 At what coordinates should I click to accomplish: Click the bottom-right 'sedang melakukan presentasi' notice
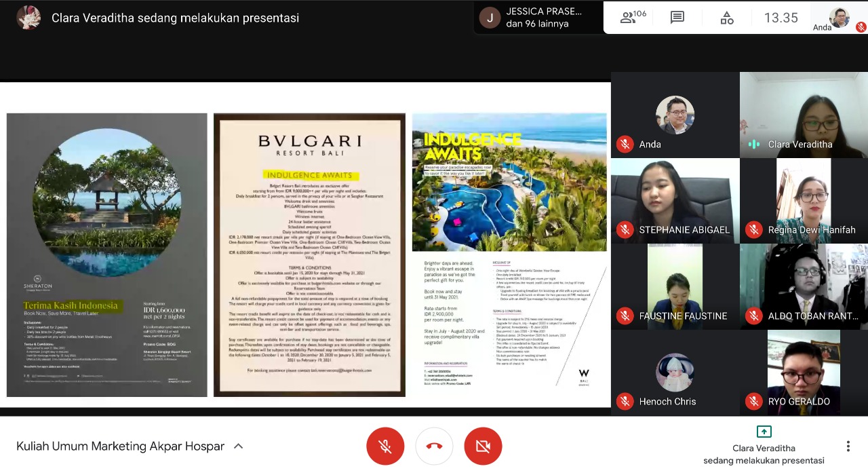[764, 461]
